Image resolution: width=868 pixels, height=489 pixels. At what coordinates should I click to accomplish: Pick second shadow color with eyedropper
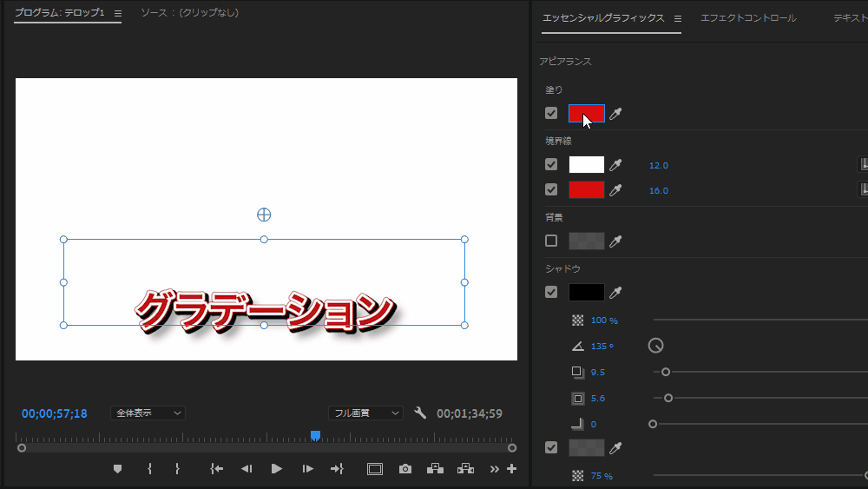(615, 447)
